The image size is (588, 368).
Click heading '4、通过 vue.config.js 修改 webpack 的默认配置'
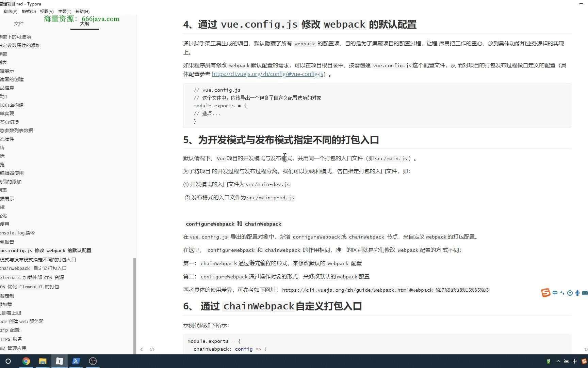click(x=300, y=25)
